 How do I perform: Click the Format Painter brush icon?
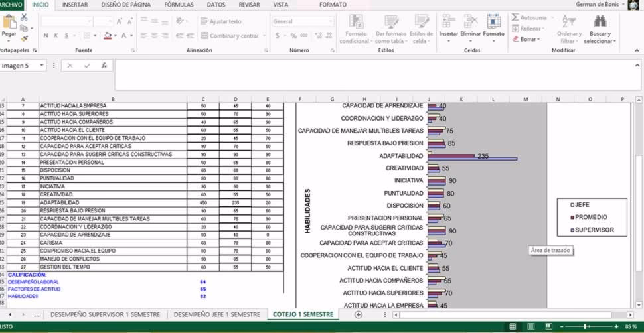[x=24, y=39]
